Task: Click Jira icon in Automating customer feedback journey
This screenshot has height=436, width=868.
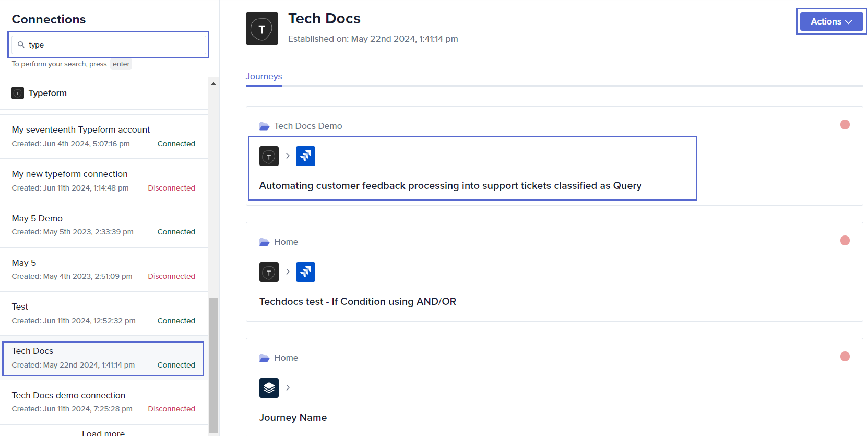Action: coord(305,156)
